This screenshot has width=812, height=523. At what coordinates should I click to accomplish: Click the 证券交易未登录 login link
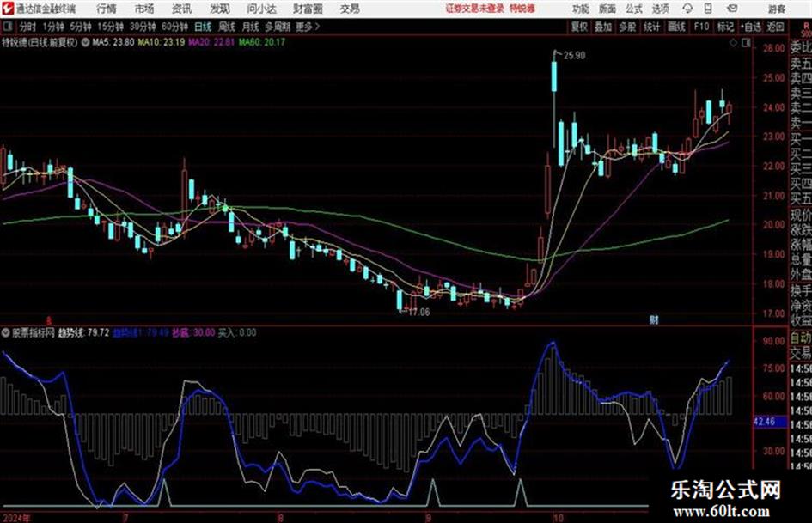pyautogui.click(x=474, y=9)
